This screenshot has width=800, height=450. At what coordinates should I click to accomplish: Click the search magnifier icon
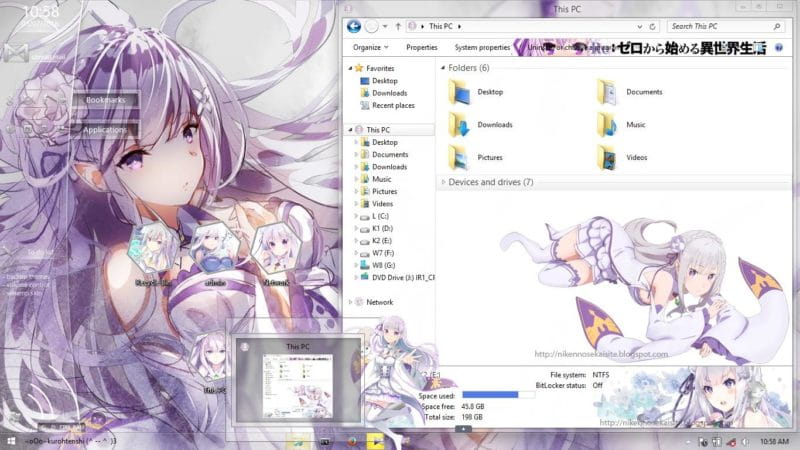[777, 26]
